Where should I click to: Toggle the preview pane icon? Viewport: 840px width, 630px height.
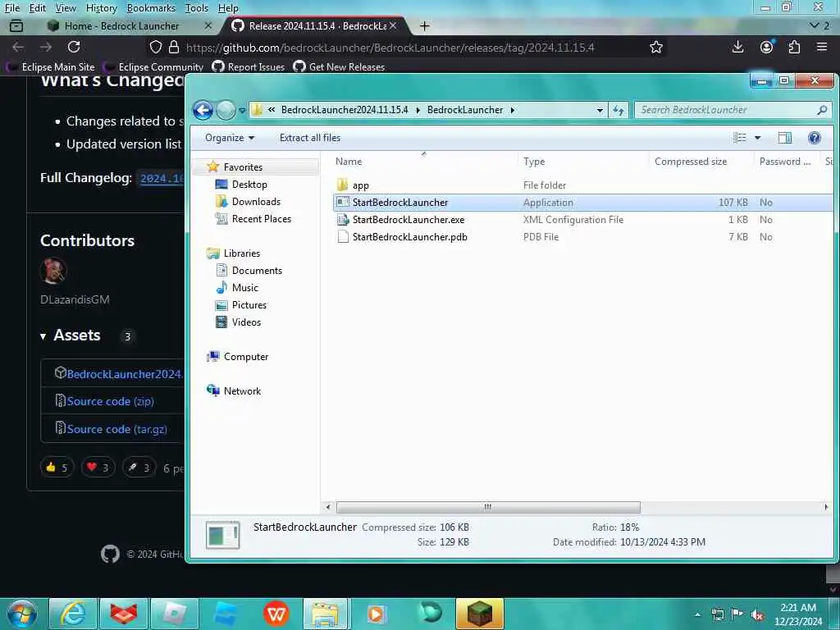click(x=784, y=138)
